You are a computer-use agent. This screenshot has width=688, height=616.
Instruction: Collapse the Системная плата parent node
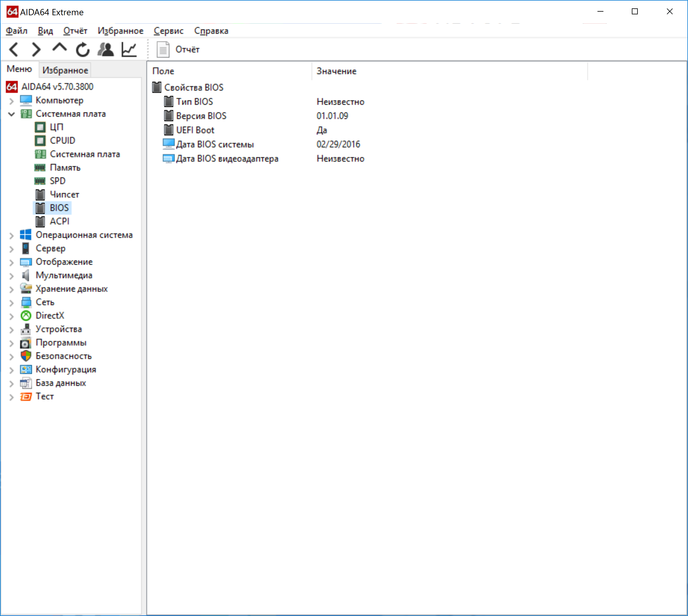coord(11,114)
